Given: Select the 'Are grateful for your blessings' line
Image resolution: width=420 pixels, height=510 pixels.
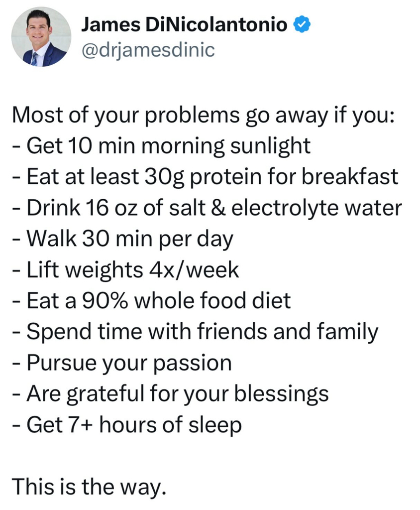Looking at the screenshot, I should (170, 394).
